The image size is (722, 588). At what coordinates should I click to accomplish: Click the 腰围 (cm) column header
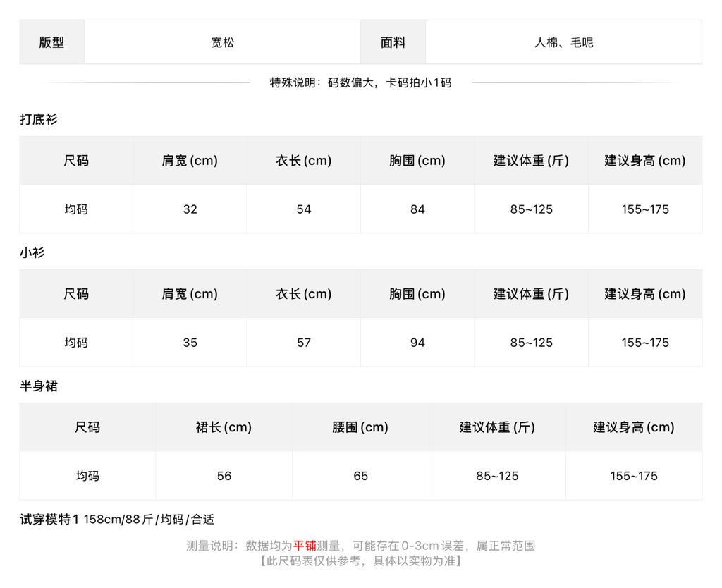point(360,427)
